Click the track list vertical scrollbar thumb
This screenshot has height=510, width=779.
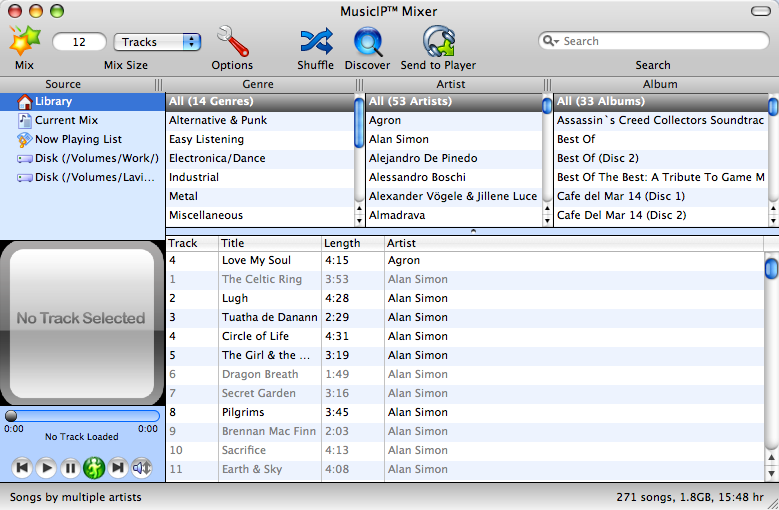click(771, 269)
